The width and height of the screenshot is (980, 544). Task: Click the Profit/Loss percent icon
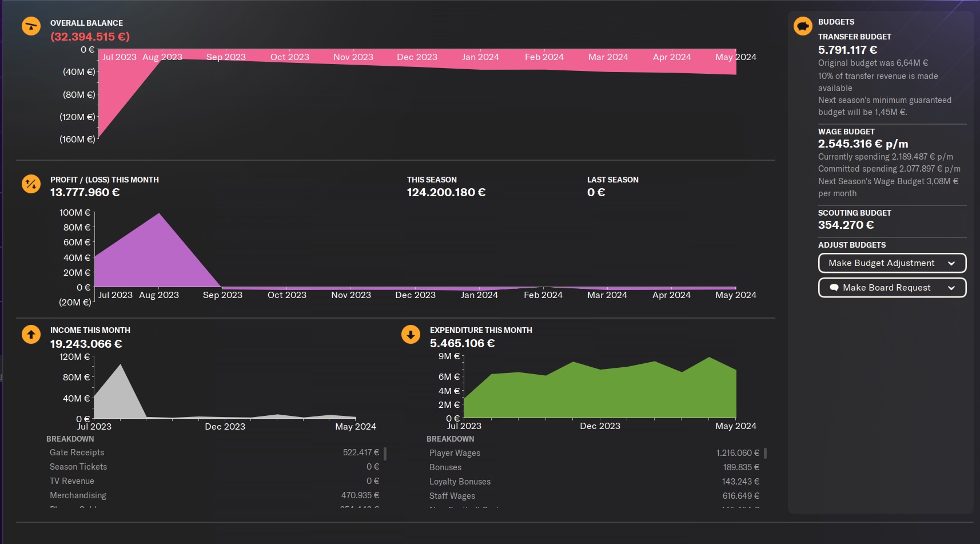tap(31, 184)
